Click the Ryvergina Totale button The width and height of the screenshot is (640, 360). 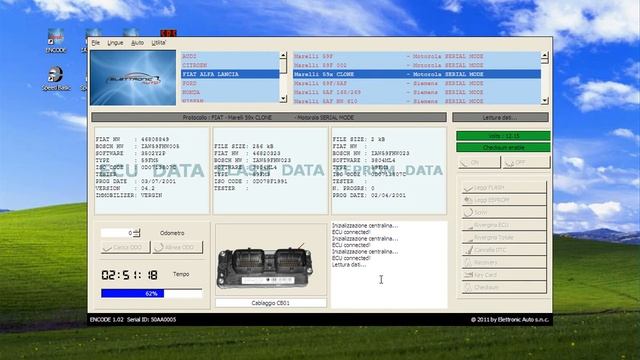pos(504,237)
